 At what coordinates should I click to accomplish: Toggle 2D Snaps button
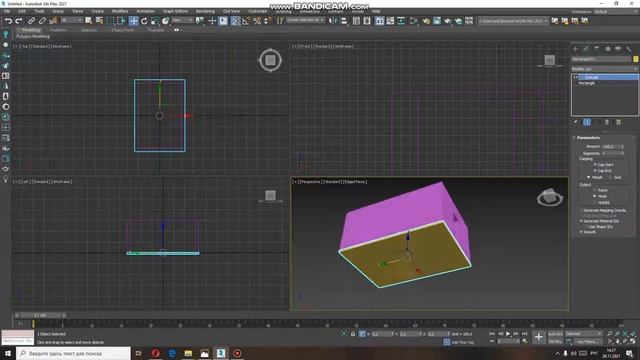pyautogui.click(x=235, y=21)
